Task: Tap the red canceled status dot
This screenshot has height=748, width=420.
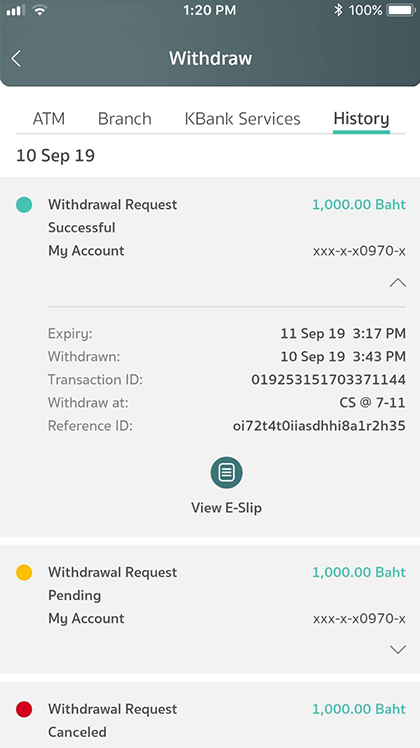Action: (x=24, y=709)
